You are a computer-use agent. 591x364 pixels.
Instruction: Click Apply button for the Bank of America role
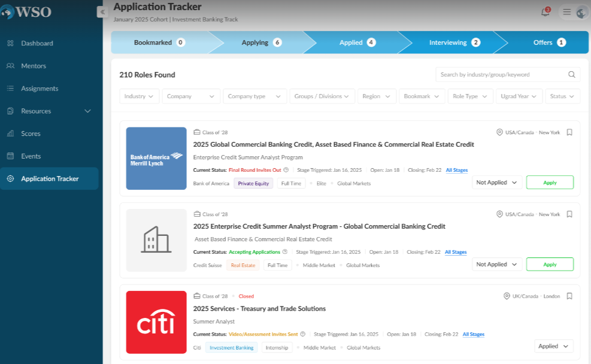[550, 183]
